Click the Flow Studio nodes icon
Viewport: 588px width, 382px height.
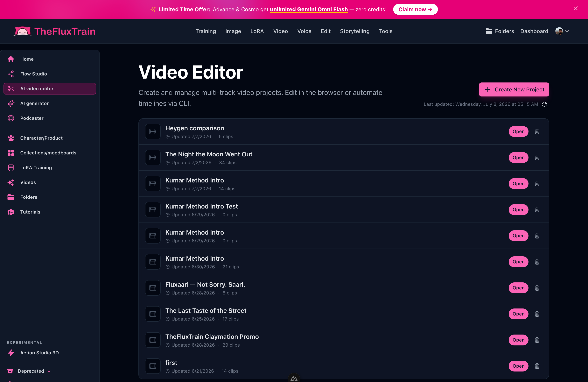(11, 74)
